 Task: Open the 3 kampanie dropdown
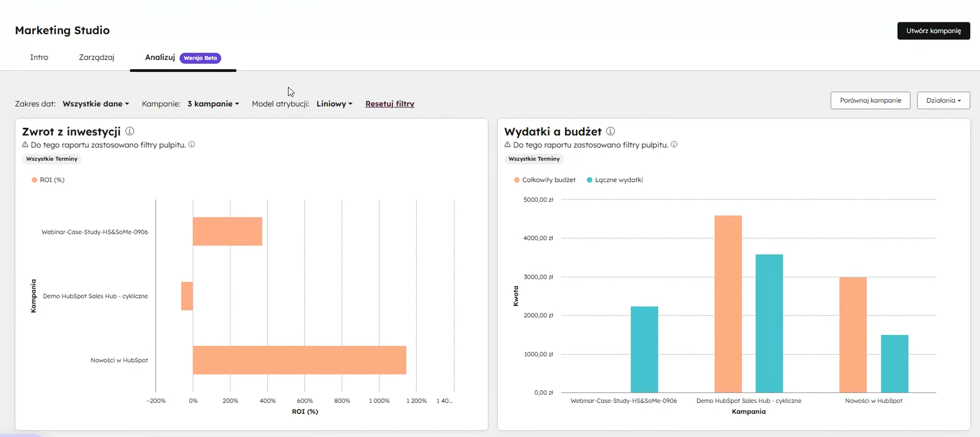coord(213,104)
